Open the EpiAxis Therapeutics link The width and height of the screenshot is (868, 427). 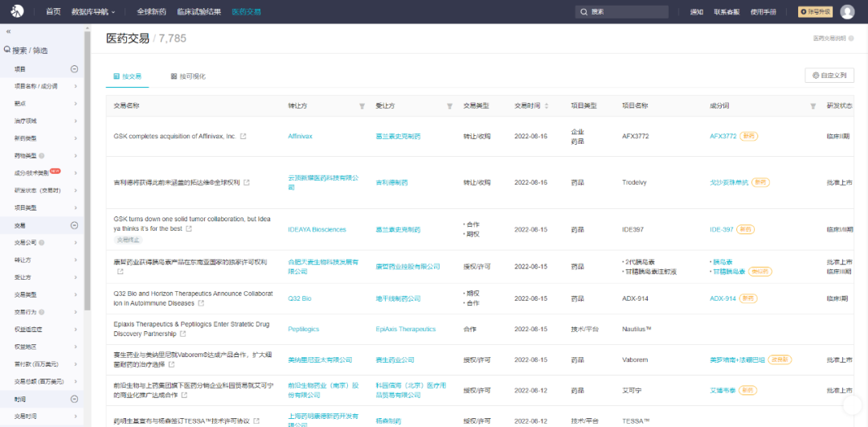coord(406,329)
